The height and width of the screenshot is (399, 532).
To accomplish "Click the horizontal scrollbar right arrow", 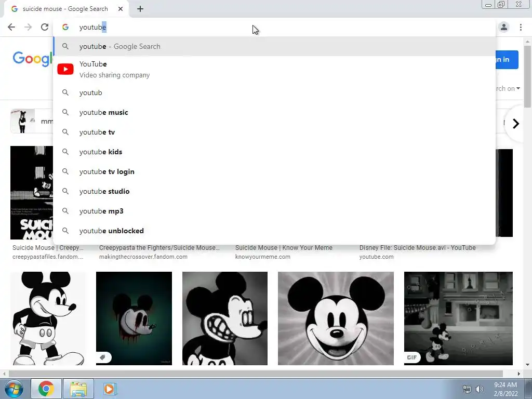I will [x=519, y=374].
